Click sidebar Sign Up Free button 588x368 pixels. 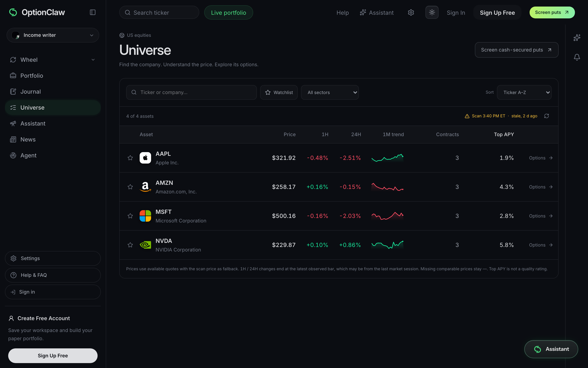pos(53,356)
